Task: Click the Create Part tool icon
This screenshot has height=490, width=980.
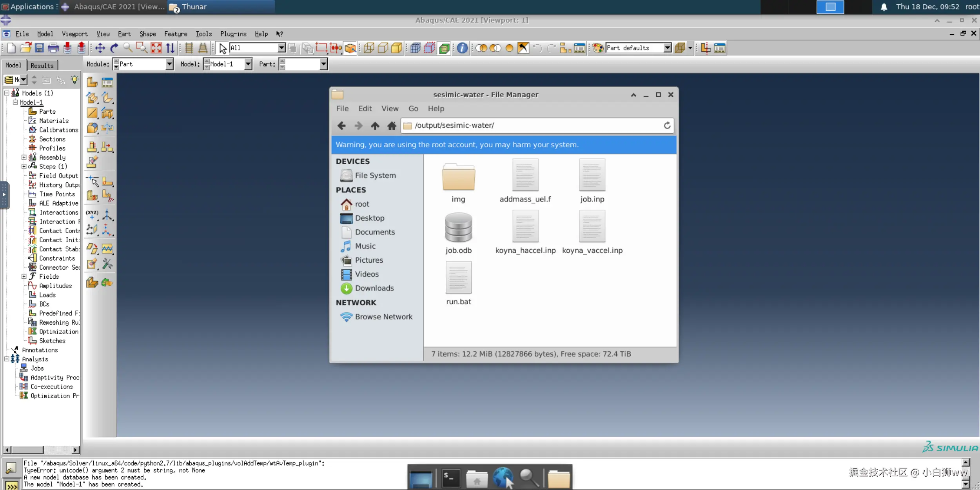Action: pyautogui.click(x=92, y=82)
